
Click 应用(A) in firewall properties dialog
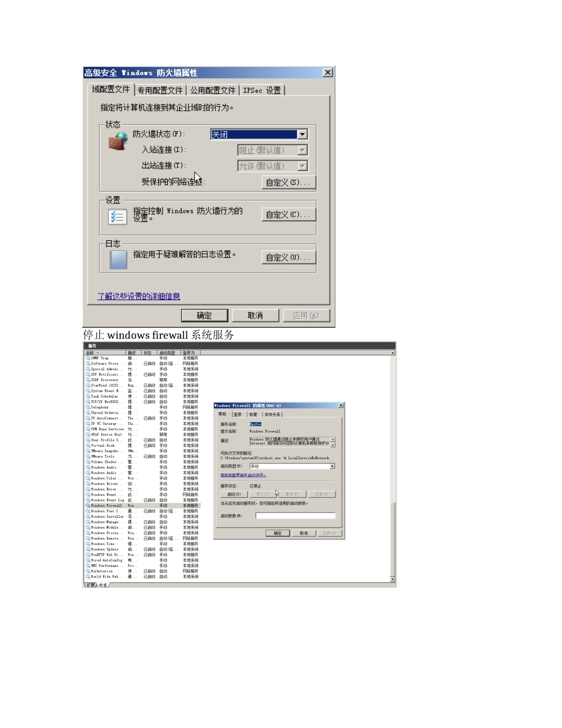pos(306,315)
